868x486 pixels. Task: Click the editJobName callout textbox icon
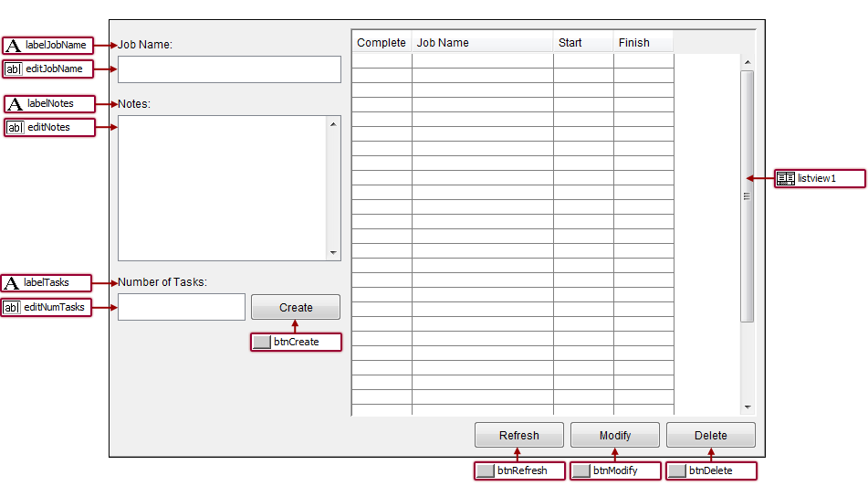pyautogui.click(x=13, y=69)
